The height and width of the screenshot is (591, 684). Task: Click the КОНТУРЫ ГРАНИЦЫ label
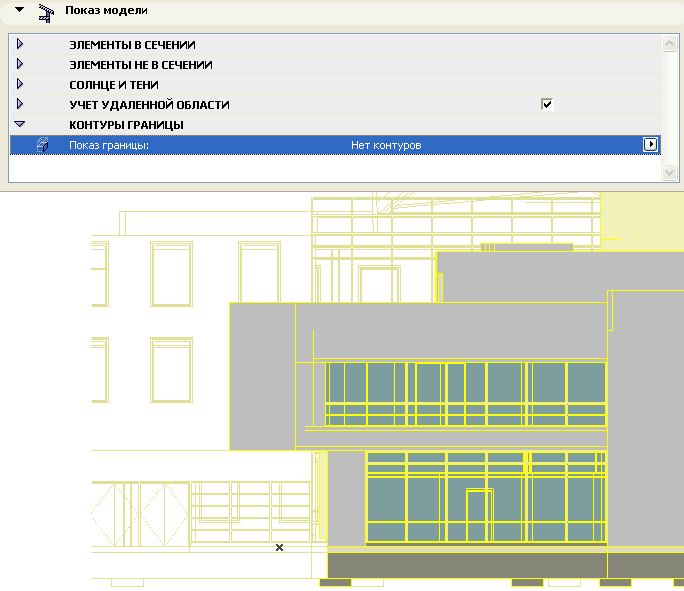[x=127, y=125]
